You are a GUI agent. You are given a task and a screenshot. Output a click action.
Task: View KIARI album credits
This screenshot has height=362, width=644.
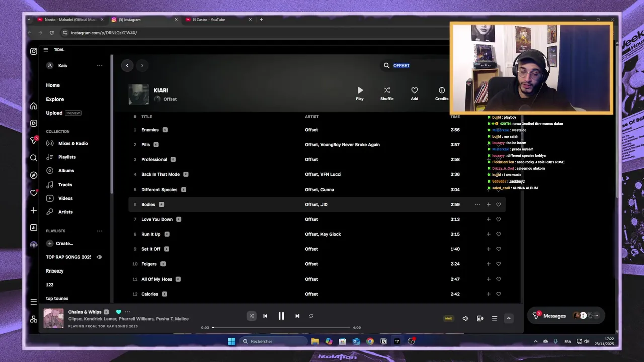click(442, 94)
